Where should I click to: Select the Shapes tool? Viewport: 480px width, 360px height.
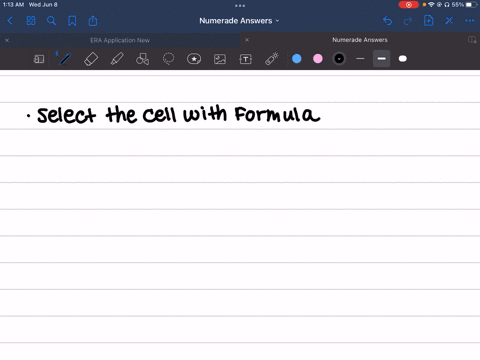point(142,59)
